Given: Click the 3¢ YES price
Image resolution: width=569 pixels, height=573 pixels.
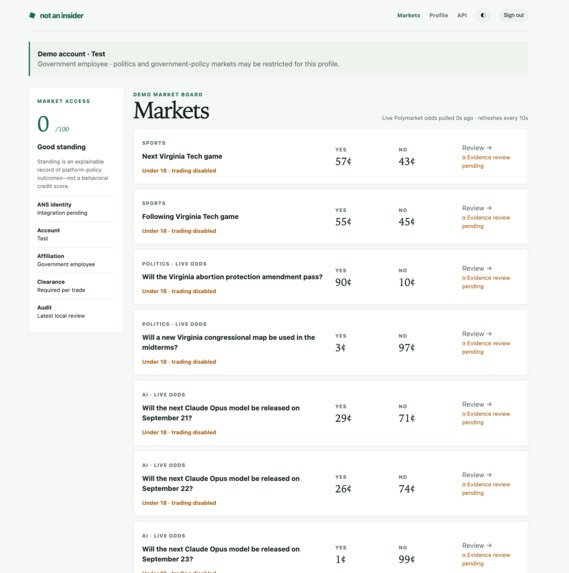Looking at the screenshot, I should tap(340, 348).
